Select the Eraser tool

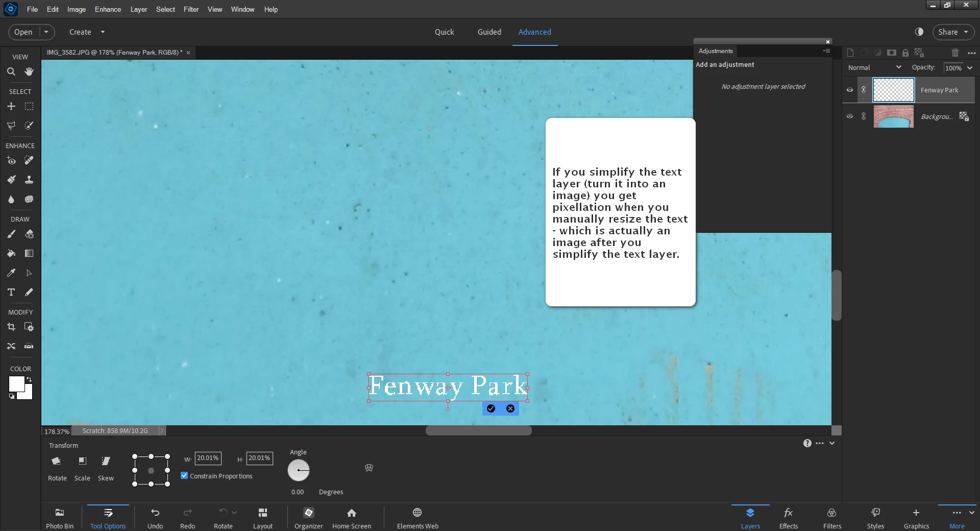click(29, 234)
